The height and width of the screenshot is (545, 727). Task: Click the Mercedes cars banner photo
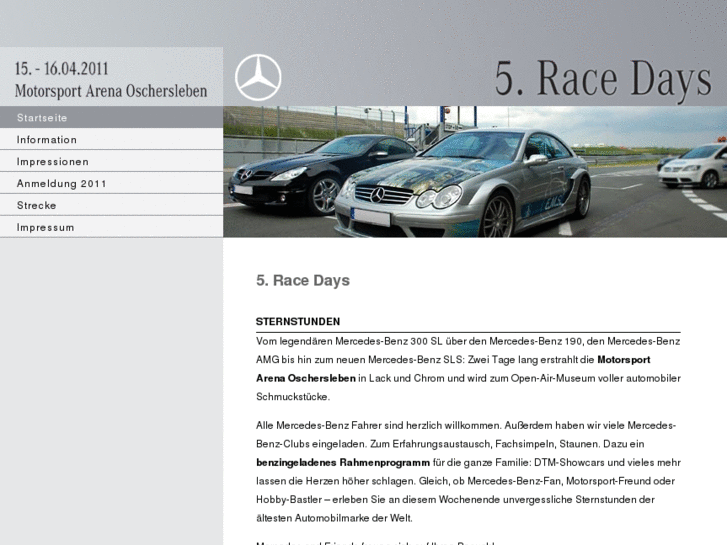tap(475, 172)
